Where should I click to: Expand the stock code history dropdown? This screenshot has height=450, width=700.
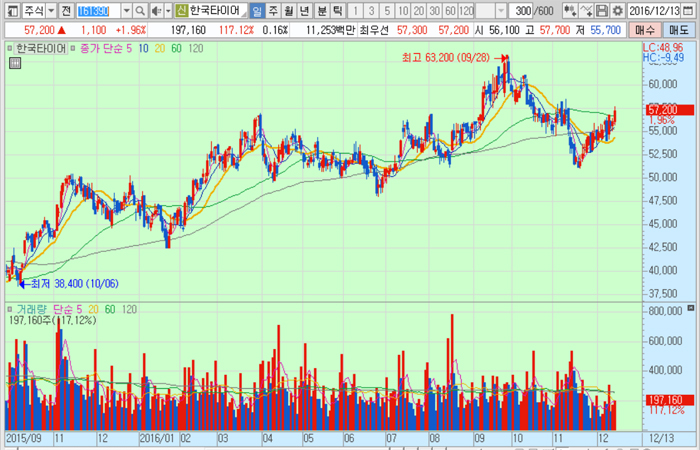pos(126,10)
